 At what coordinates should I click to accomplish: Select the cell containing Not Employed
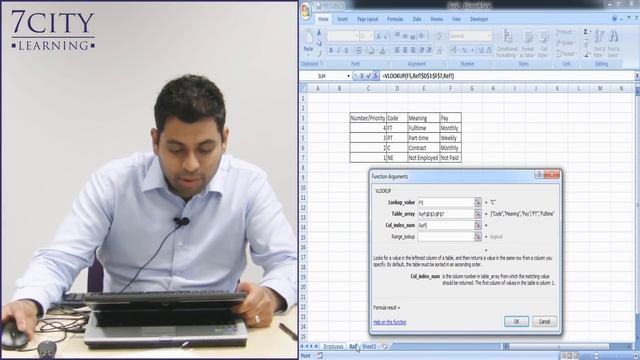click(423, 158)
